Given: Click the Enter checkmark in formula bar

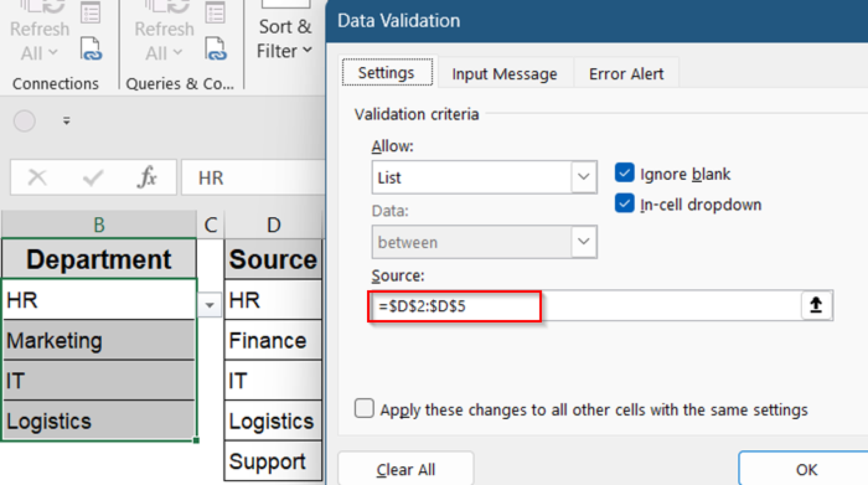Looking at the screenshot, I should 93,177.
